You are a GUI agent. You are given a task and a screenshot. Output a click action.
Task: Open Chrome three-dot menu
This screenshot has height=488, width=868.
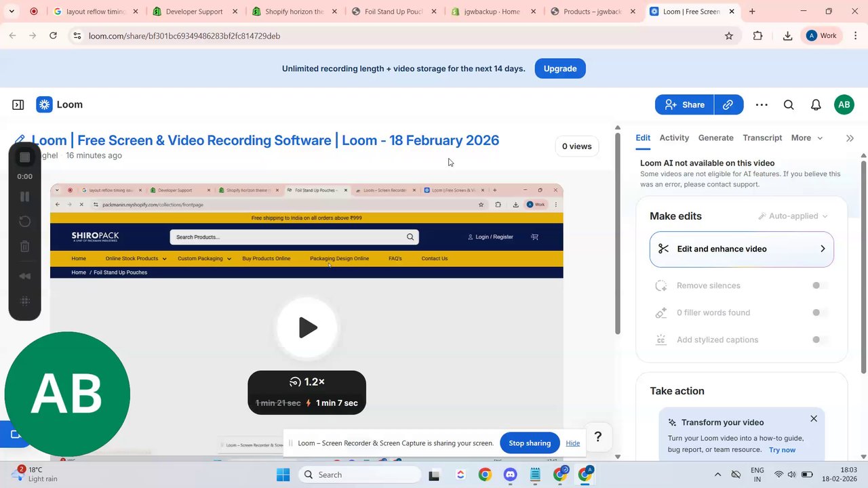click(x=855, y=36)
